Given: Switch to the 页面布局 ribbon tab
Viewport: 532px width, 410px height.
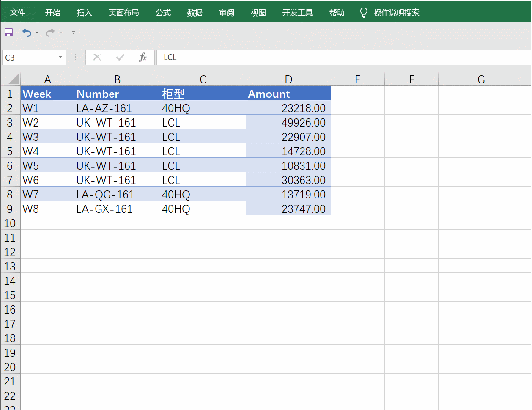Looking at the screenshot, I should [124, 13].
